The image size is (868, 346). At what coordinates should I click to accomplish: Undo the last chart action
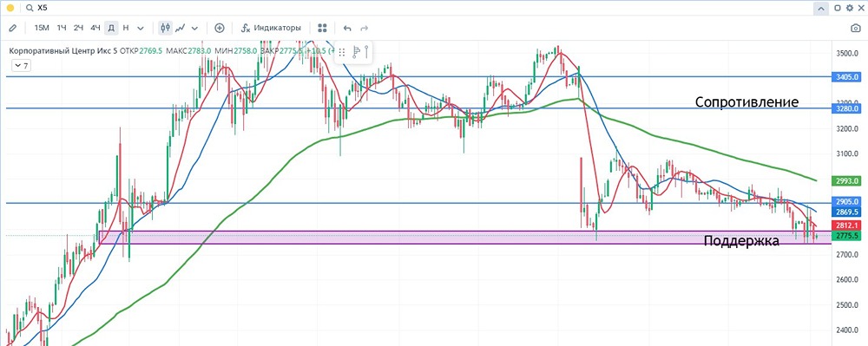(347, 28)
